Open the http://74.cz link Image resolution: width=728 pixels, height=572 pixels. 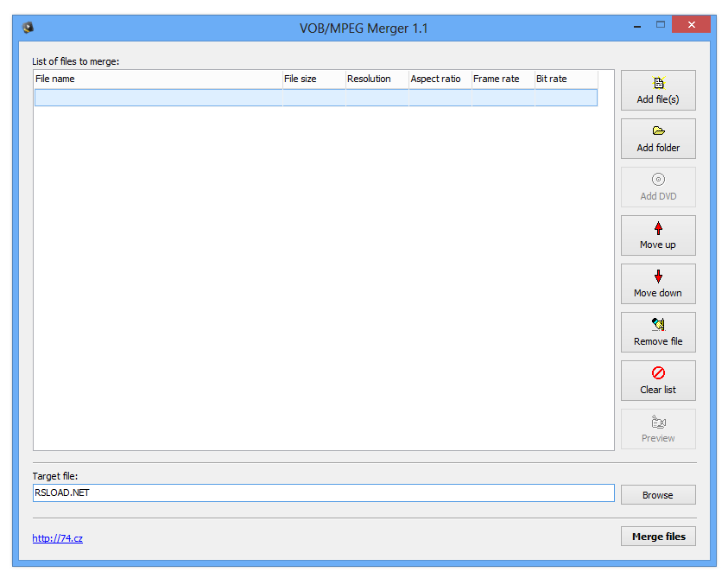pos(57,537)
